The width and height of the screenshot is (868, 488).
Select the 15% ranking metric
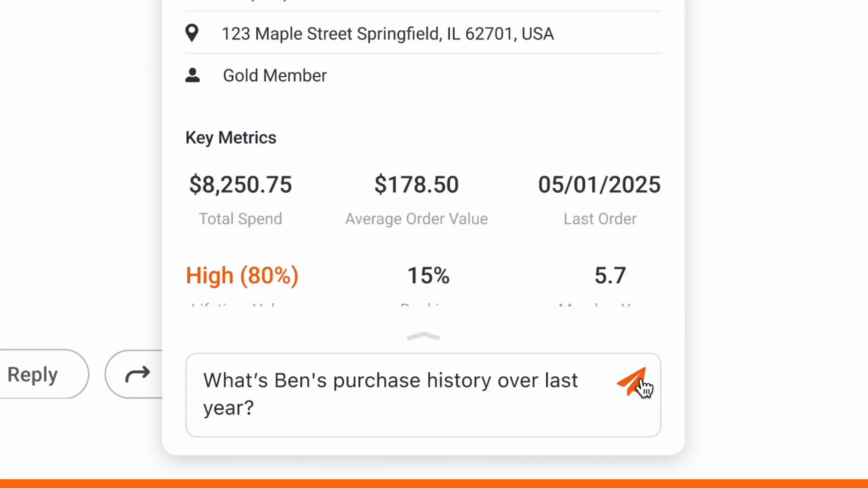pyautogui.click(x=429, y=276)
